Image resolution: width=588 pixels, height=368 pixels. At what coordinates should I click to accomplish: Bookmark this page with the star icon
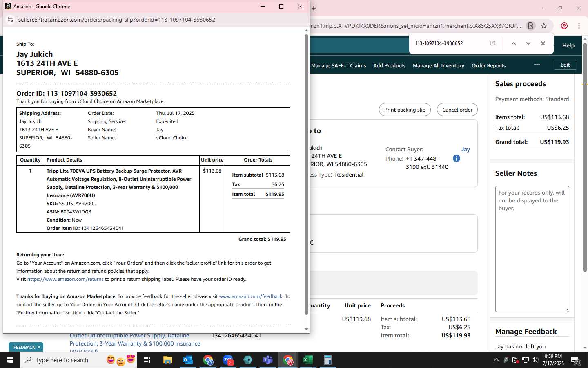click(544, 26)
